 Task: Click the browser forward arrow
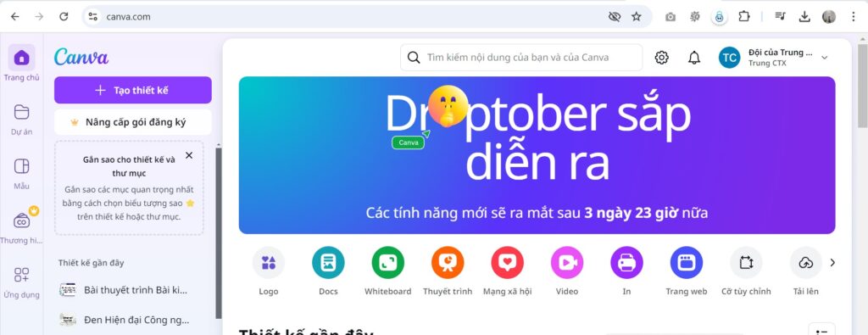[x=39, y=17]
